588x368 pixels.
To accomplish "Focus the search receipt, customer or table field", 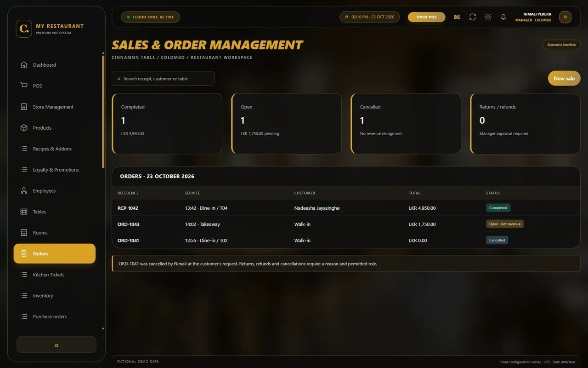I will (x=163, y=78).
